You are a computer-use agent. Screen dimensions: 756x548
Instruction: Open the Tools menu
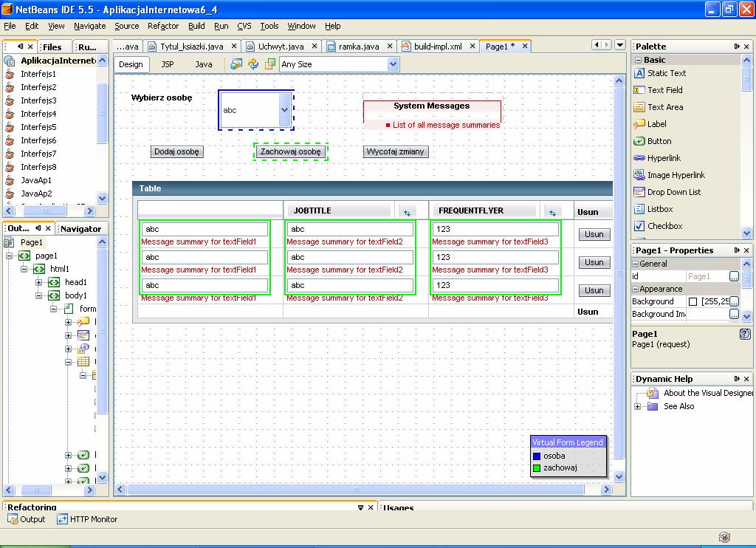pyautogui.click(x=269, y=26)
